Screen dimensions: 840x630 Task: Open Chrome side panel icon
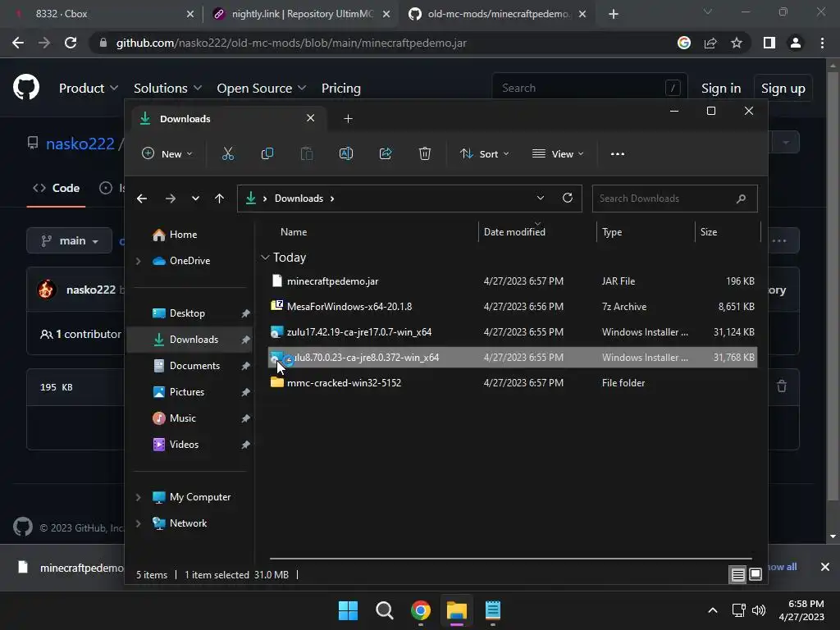(x=769, y=43)
